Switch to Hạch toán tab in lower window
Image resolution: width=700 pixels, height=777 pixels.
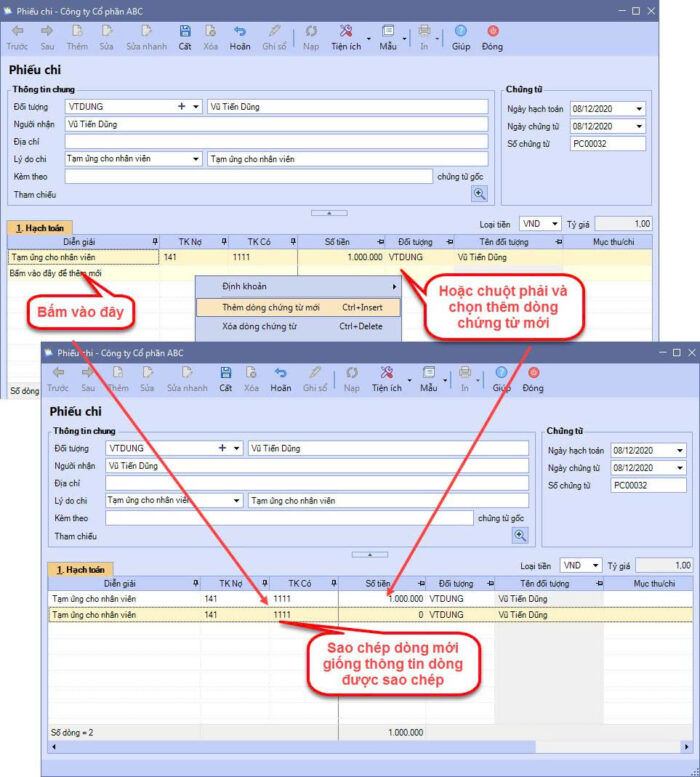(81, 569)
